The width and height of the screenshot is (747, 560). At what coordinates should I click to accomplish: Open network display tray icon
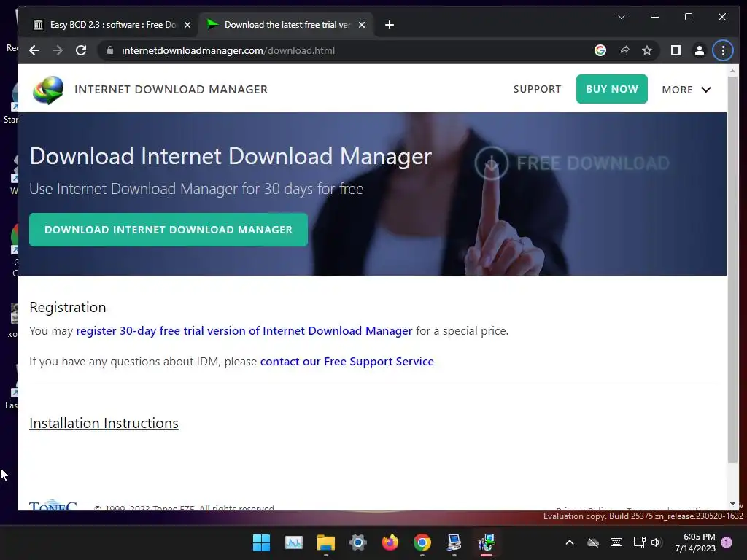(x=639, y=542)
